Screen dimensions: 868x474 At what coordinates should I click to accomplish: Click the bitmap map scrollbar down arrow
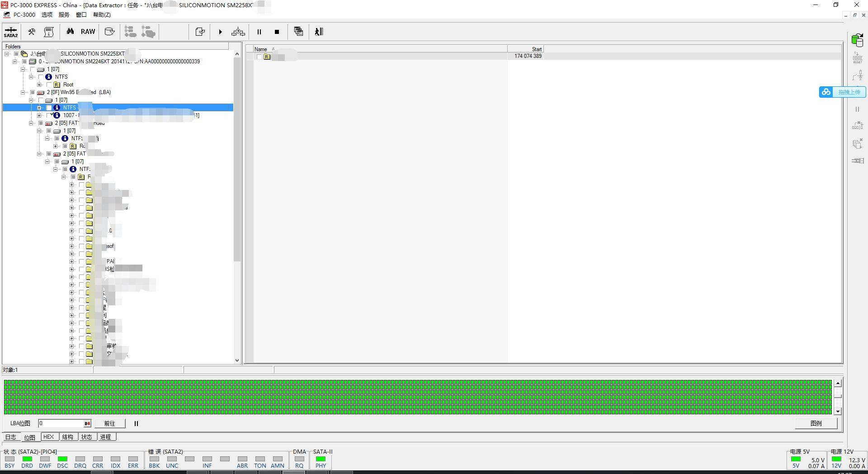point(838,411)
